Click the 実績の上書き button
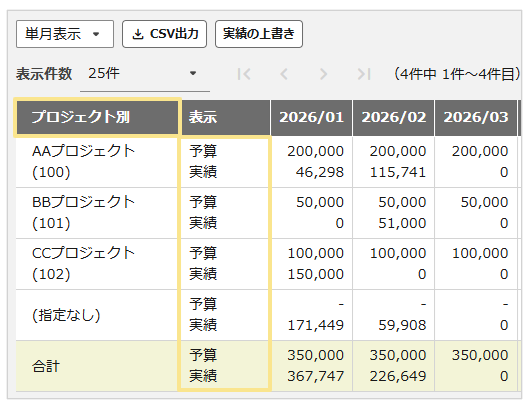 tap(259, 34)
